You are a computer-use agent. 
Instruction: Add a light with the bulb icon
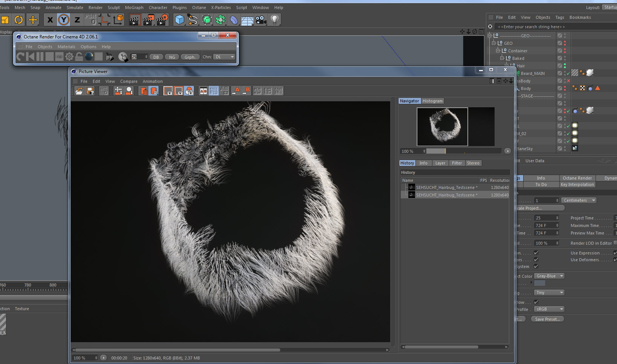[275, 20]
